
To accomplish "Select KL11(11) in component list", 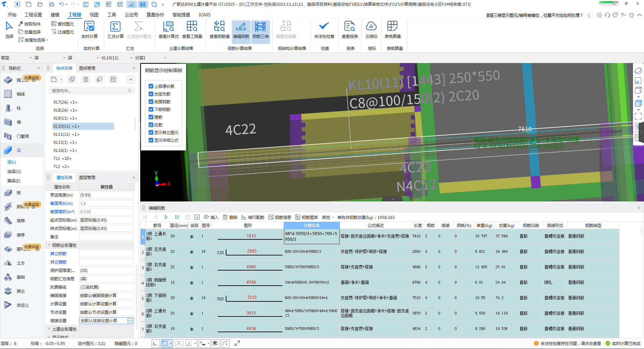I will 66,134.
